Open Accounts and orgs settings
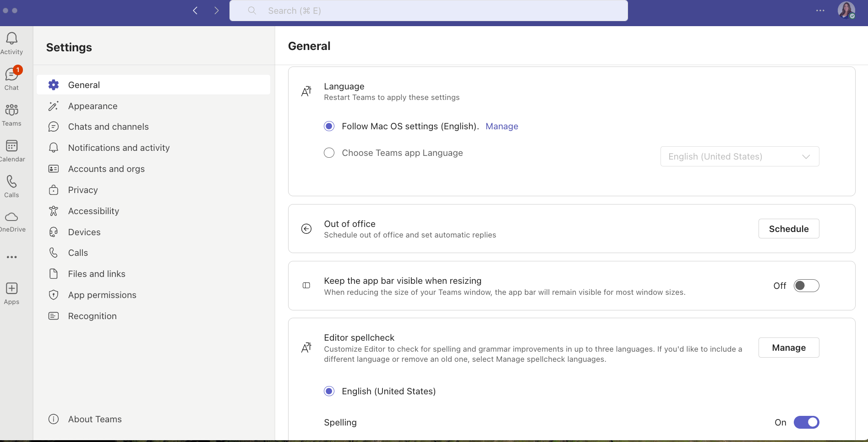The width and height of the screenshot is (868, 442). click(x=153, y=169)
